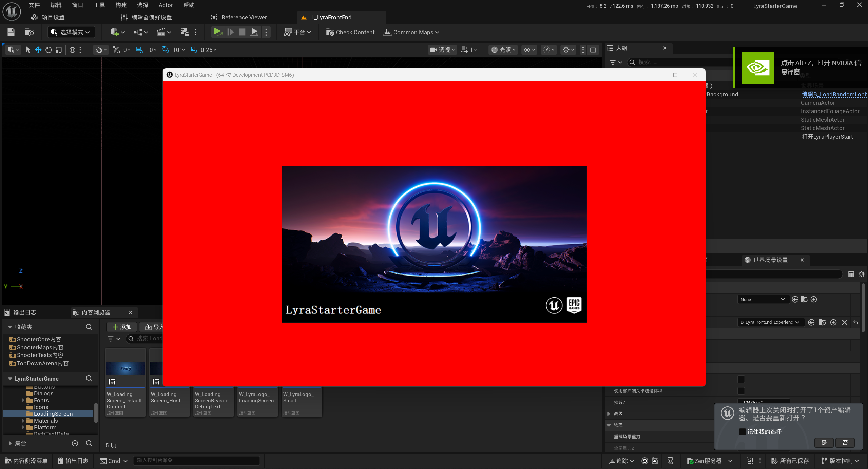Toggle 使用客户端关卡流送体积 checkbox
Viewport: 868px width, 469px height.
tap(741, 391)
